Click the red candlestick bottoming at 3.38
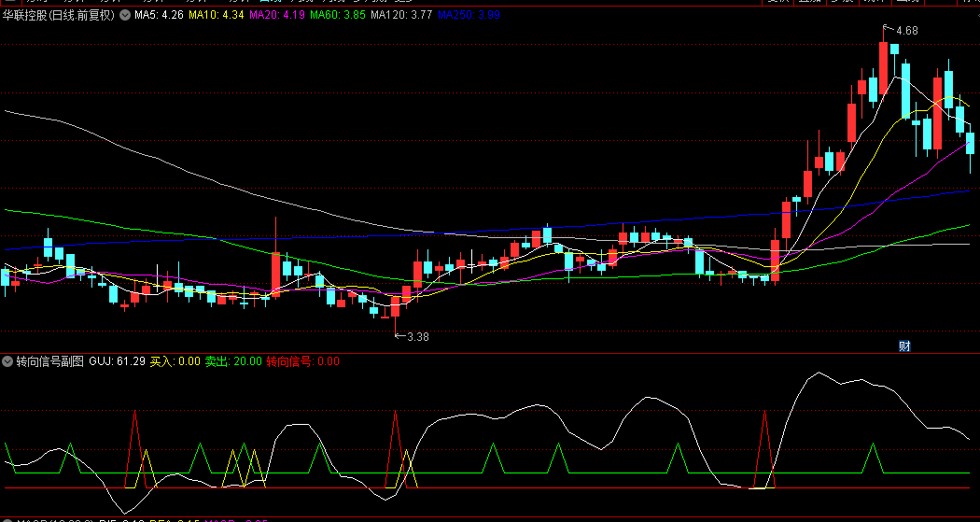This screenshot has width=980, height=522. pyautogui.click(x=395, y=307)
